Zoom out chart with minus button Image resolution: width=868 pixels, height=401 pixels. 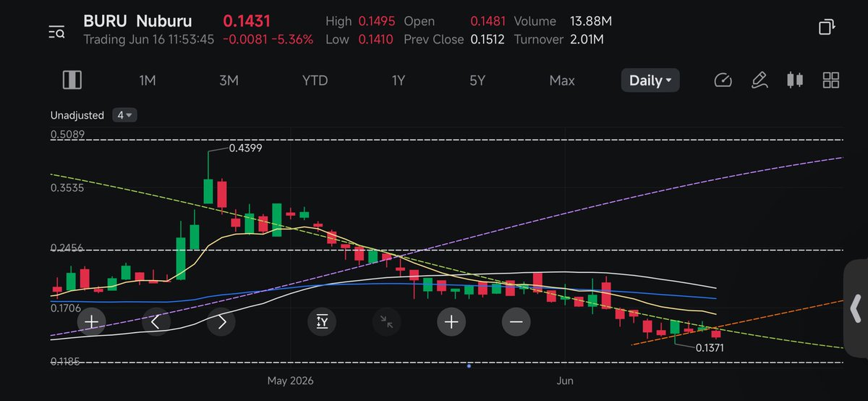click(516, 321)
